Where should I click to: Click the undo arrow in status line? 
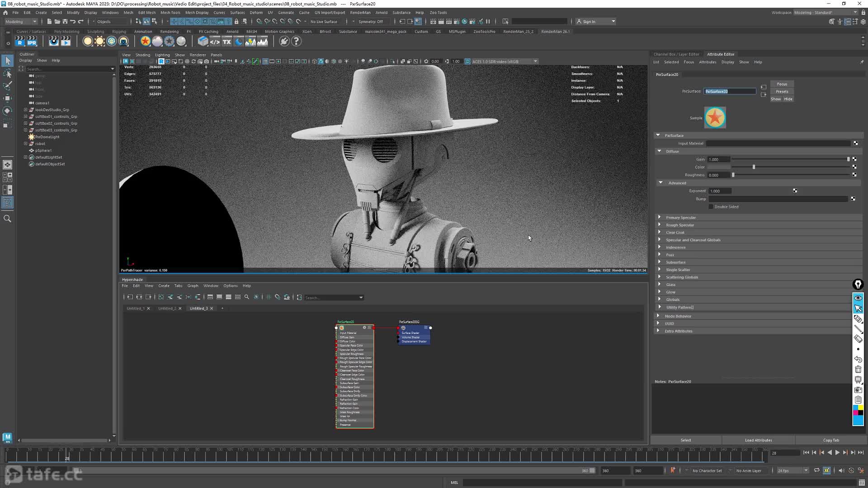(73, 22)
